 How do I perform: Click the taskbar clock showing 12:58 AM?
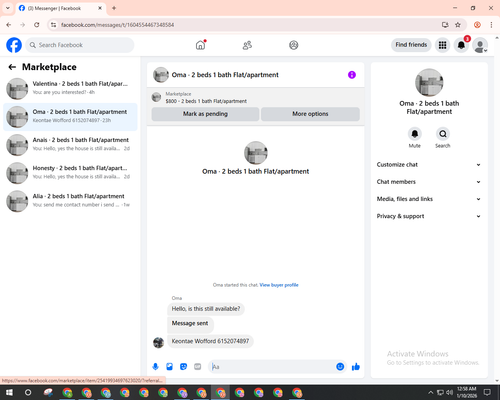pos(467,392)
